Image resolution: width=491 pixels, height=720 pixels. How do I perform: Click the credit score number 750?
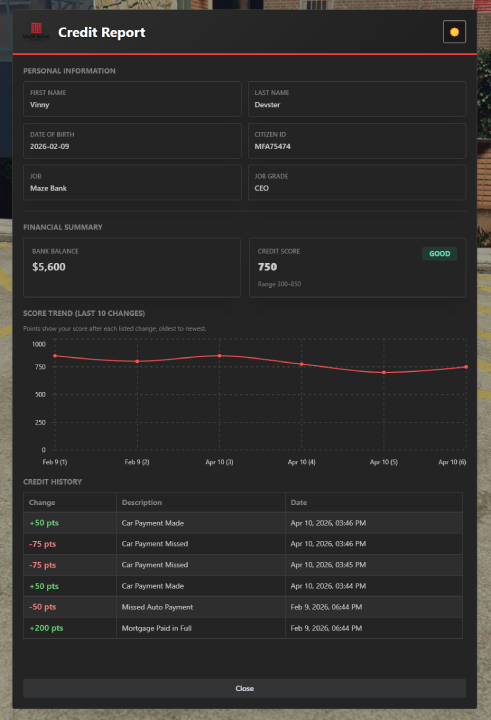coord(267,267)
